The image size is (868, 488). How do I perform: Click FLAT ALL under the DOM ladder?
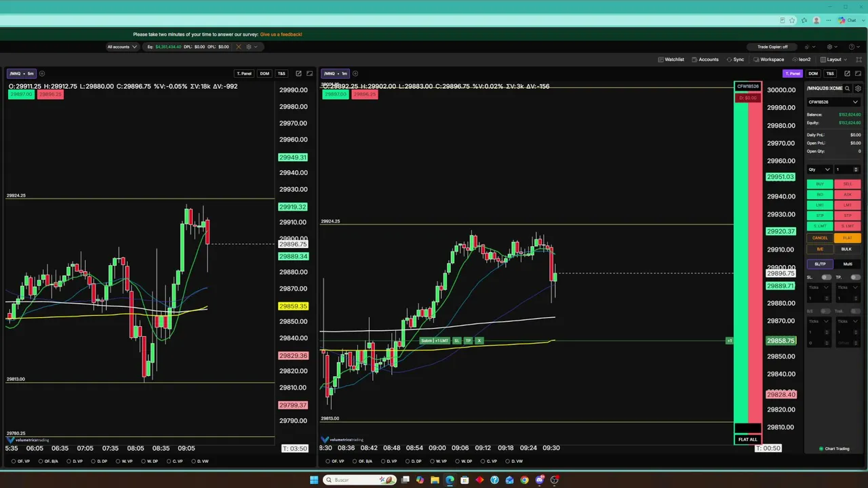747,439
